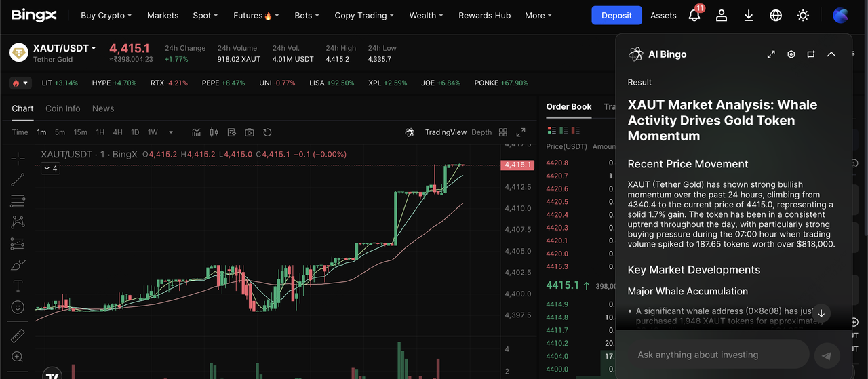Select the Fibonacci retracement tool

(x=18, y=201)
